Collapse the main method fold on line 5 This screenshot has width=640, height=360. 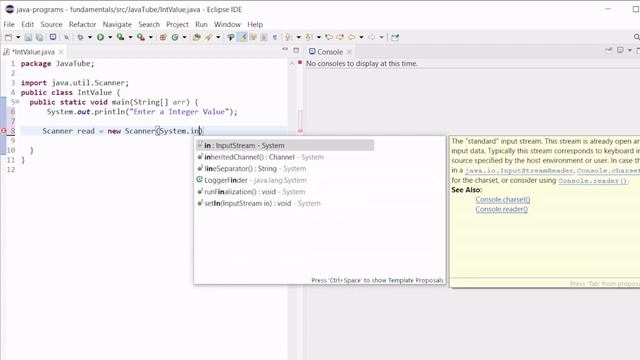[x=18, y=102]
